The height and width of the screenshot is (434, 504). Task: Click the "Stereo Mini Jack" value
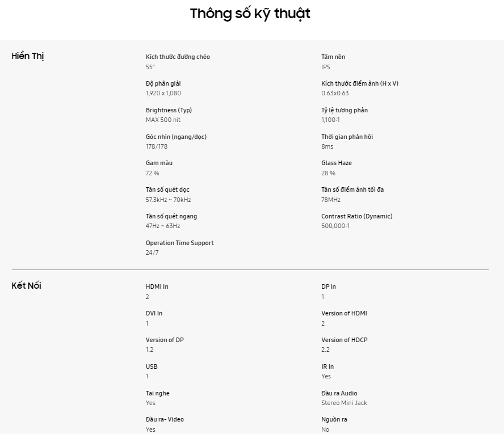tap(344, 403)
